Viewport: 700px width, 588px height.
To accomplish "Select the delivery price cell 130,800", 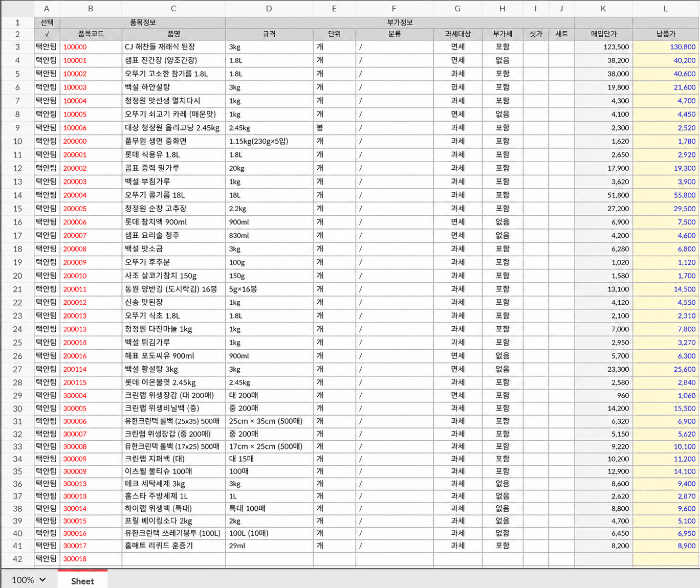I will [666, 47].
